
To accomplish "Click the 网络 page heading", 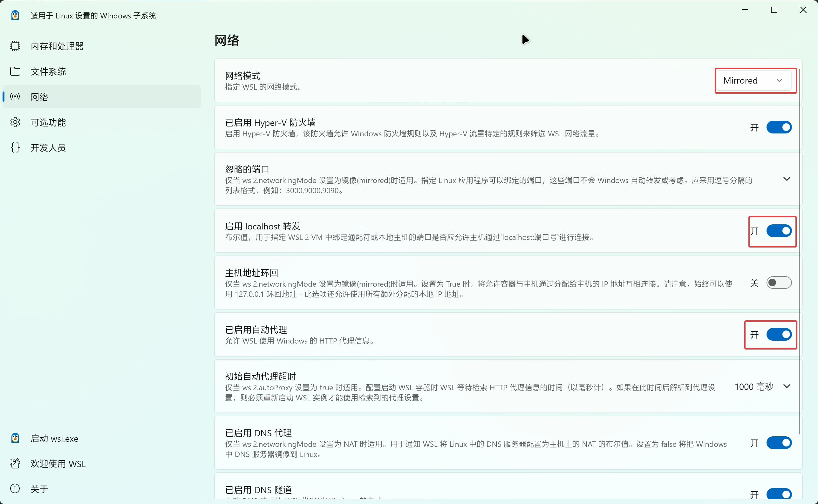I will click(x=227, y=40).
